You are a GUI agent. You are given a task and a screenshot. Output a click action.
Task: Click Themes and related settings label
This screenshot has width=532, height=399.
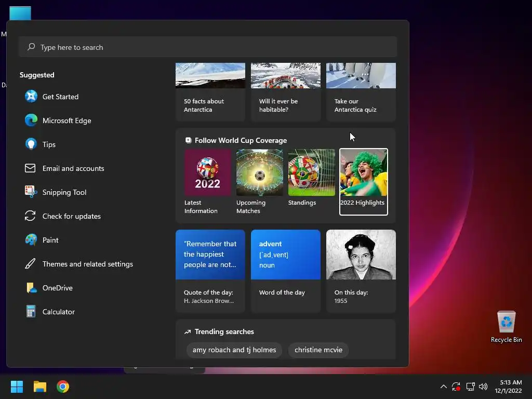click(x=87, y=264)
